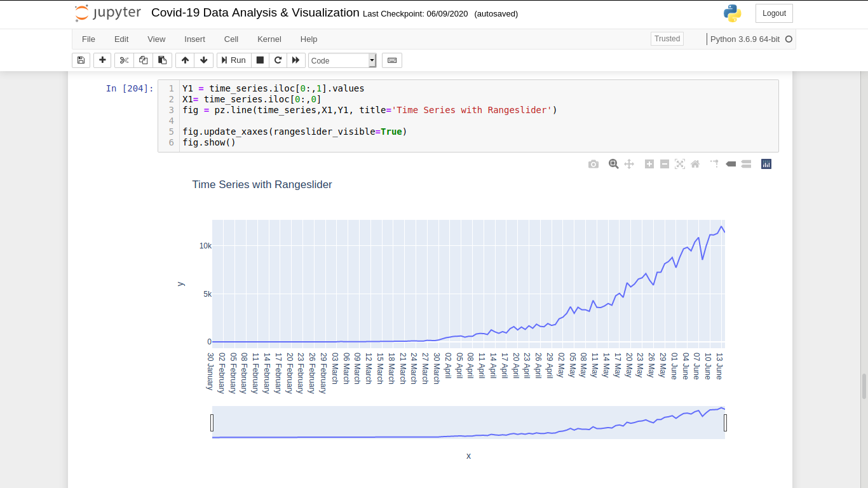Open the Kernel menu
Image resolution: width=868 pixels, height=488 pixels.
pos(269,39)
